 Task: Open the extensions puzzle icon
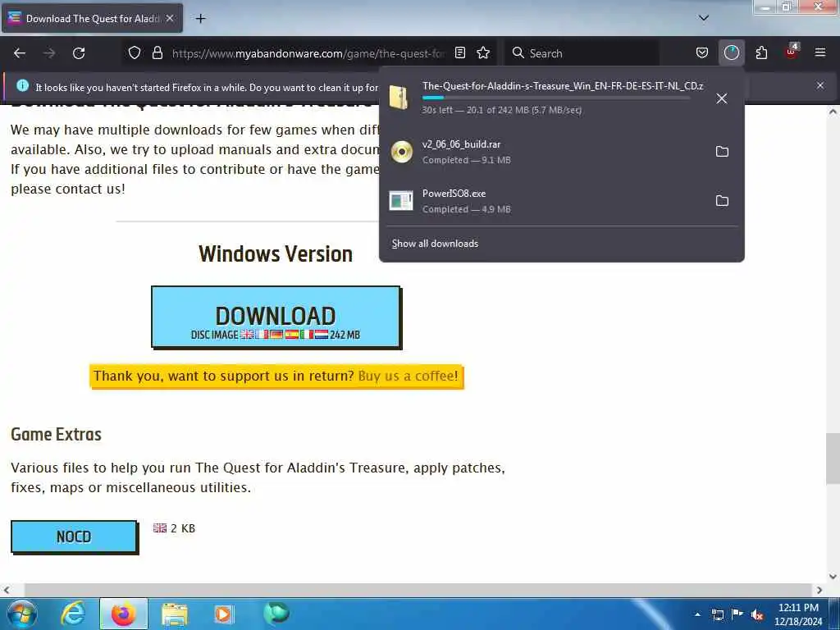click(761, 52)
